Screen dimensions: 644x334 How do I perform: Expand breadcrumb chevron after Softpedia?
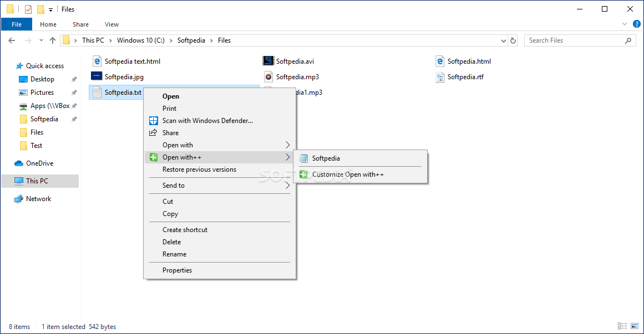coord(211,40)
